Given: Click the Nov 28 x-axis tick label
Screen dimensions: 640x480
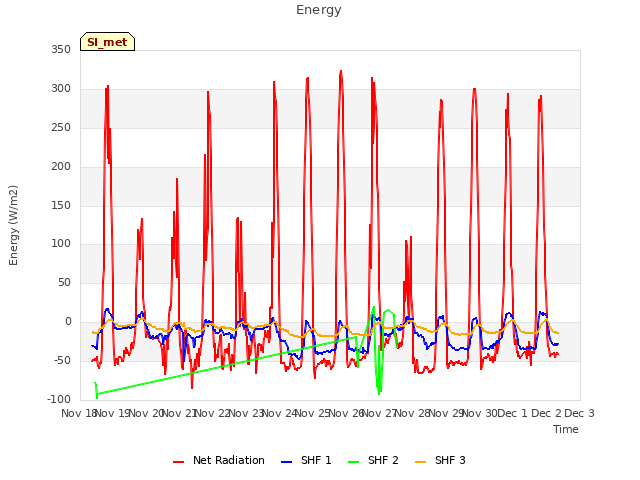Looking at the screenshot, I should click(413, 413).
